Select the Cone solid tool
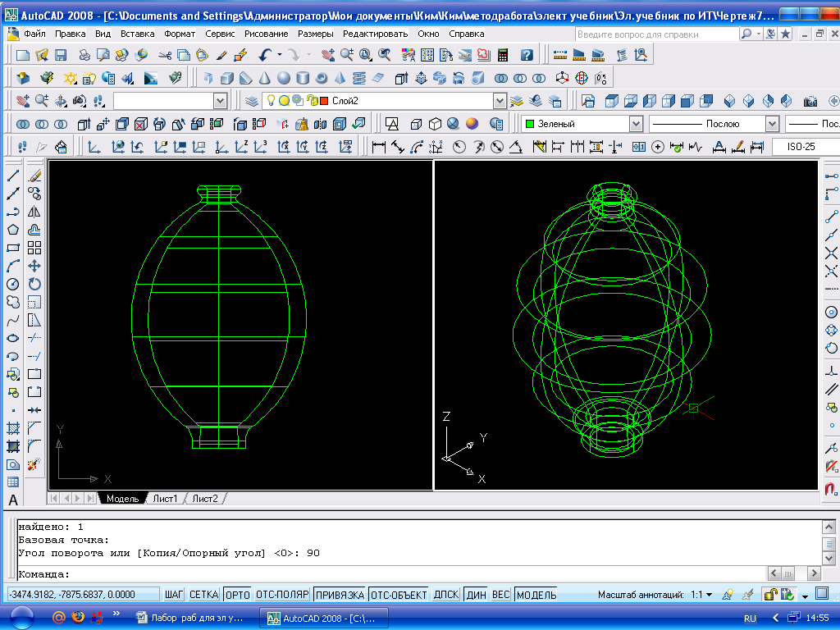 click(x=265, y=78)
